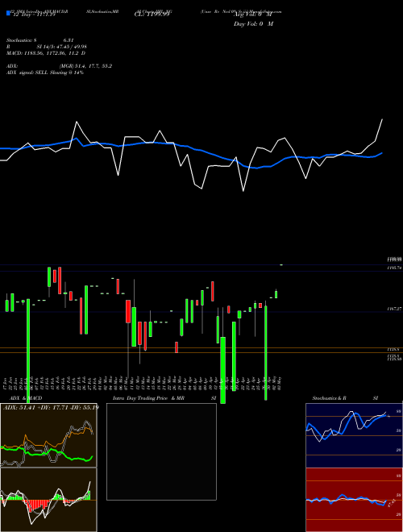Open the blue Stochastics chart panel
Screen dimensions: 403x532
coord(354,435)
